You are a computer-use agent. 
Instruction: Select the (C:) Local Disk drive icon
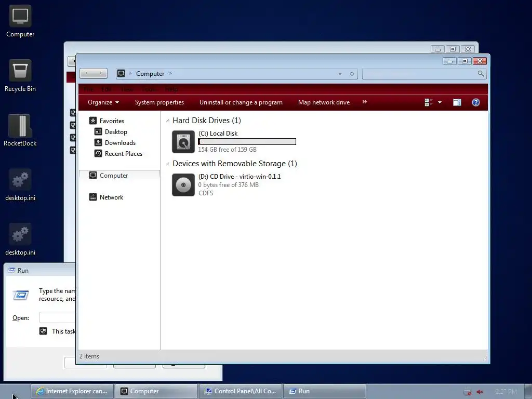[x=183, y=141]
